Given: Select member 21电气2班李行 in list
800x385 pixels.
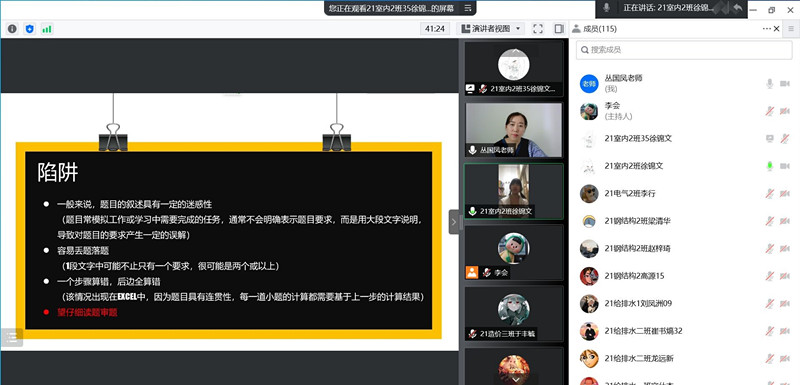Looking at the screenshot, I should coord(685,193).
